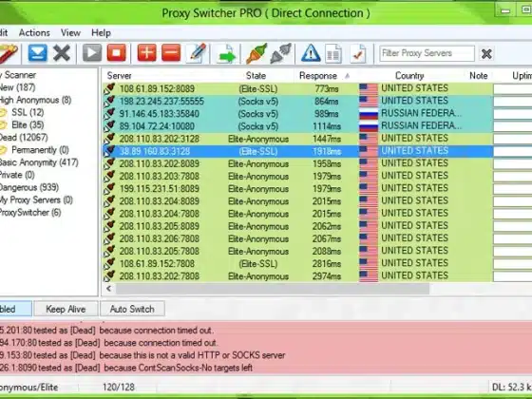Viewport: 532px width, 399px height.
Task: Select the Dead (12067) folder
Action: pos(24,138)
